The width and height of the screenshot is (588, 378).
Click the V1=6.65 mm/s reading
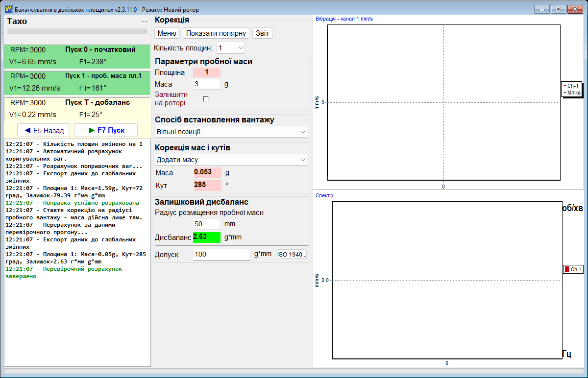[x=33, y=62]
